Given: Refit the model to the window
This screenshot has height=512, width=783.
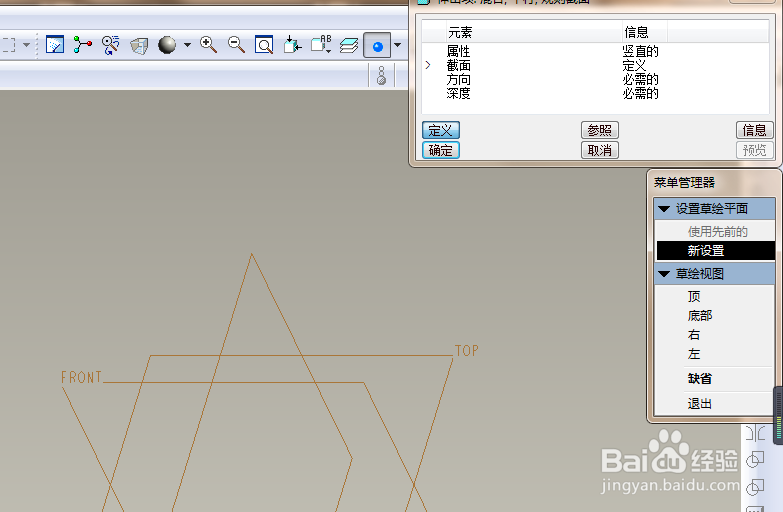Looking at the screenshot, I should (264, 45).
